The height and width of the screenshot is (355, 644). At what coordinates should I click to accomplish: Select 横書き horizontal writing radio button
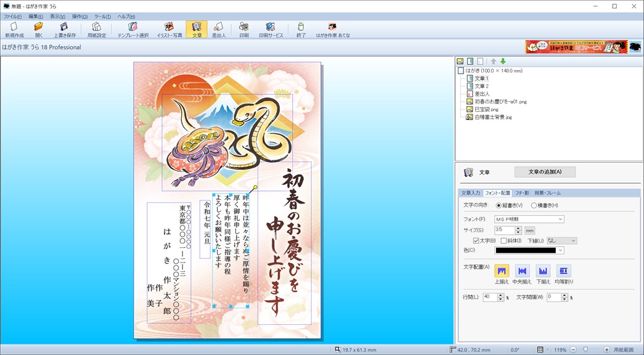point(534,205)
